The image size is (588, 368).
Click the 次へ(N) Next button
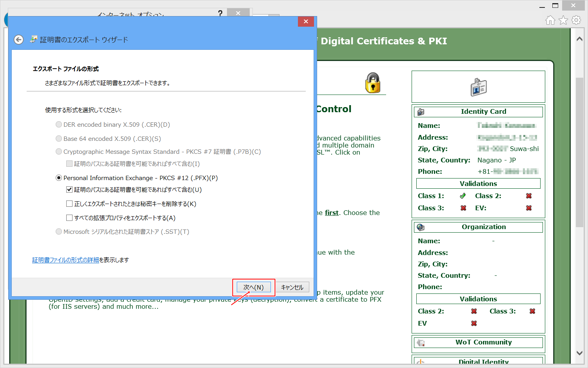tap(254, 287)
